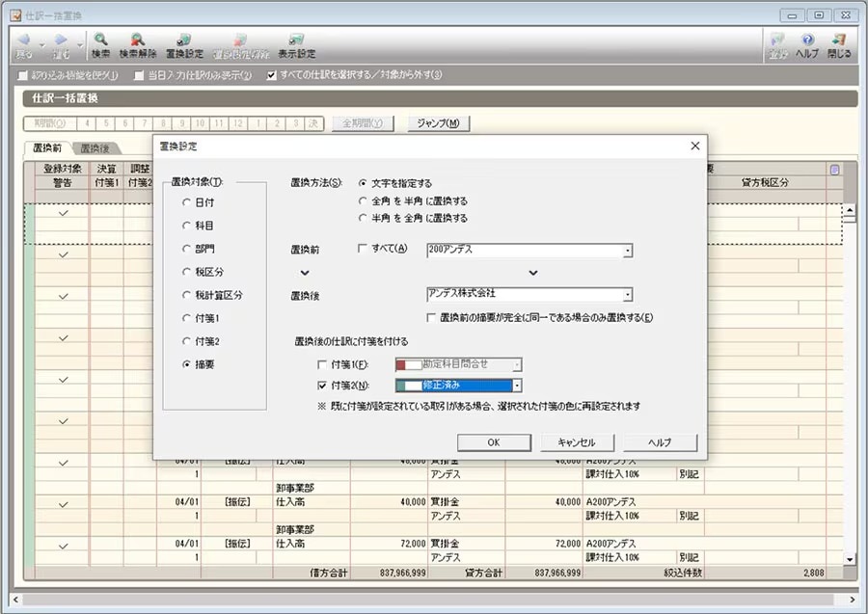Tick the 付箋1(F) checkbox
This screenshot has width=868, height=614.
pos(322,364)
